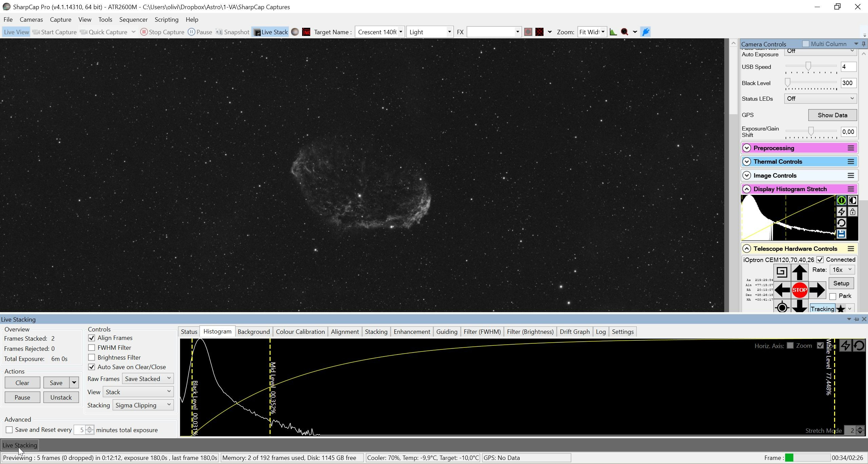Viewport: 868px width, 464px height.
Task: Click the auto-stretch lightning bolt in Display Histogram Stretch
Action: [841, 211]
